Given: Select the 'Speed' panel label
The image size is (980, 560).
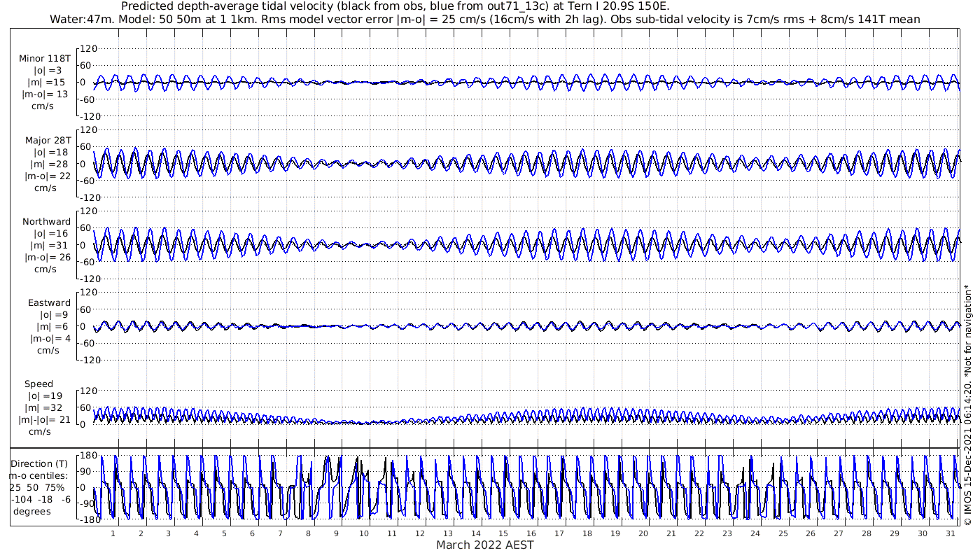Looking at the screenshot, I should tap(38, 384).
